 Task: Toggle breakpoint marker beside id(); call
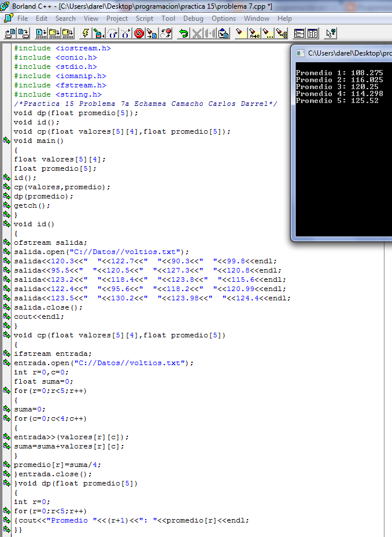(7, 178)
